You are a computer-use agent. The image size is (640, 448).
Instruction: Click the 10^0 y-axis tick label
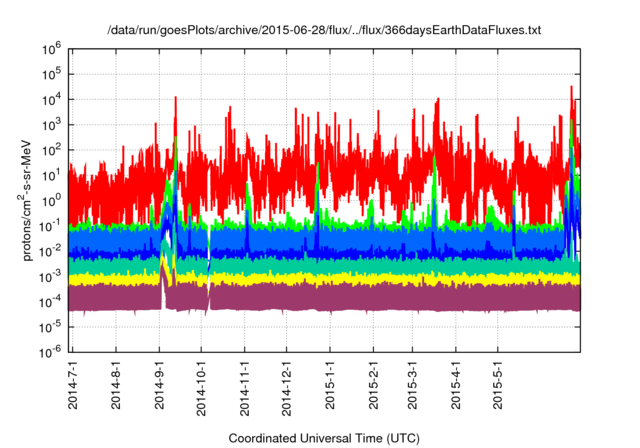[x=51, y=201]
